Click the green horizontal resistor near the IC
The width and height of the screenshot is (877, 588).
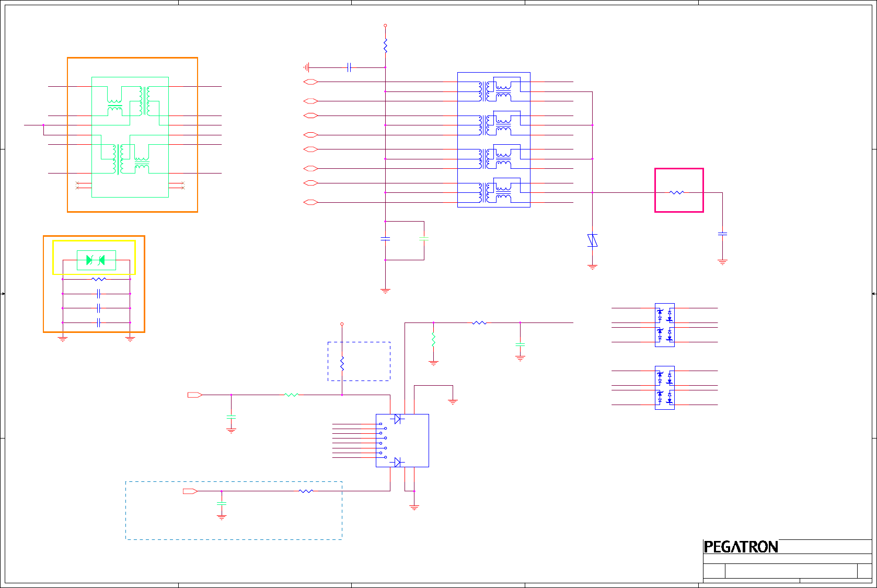pyautogui.click(x=292, y=395)
